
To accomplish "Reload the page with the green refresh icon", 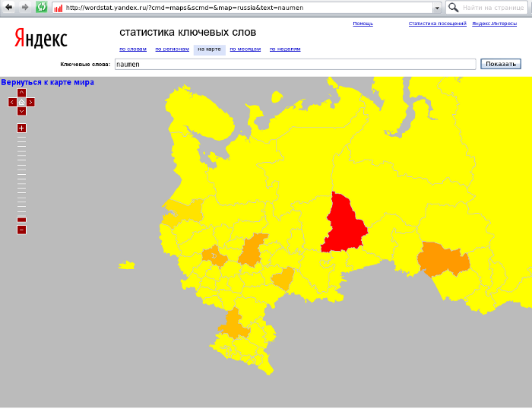I will [41, 7].
